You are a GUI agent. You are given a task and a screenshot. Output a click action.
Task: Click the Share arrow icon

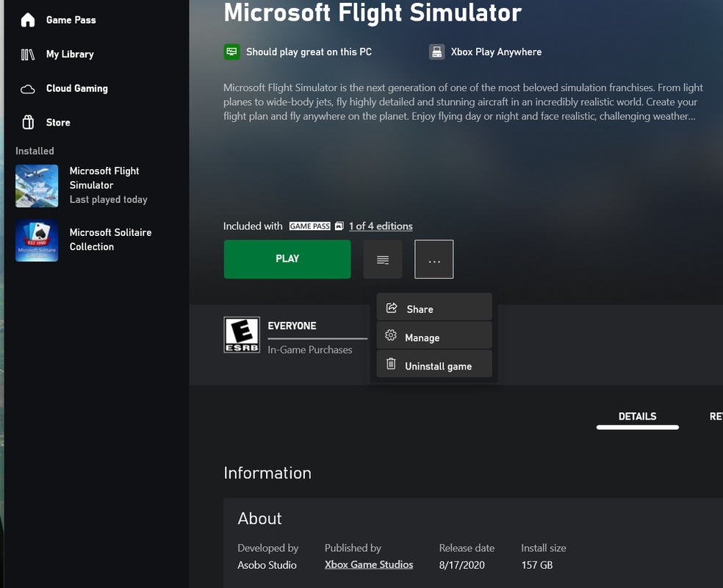(x=392, y=308)
